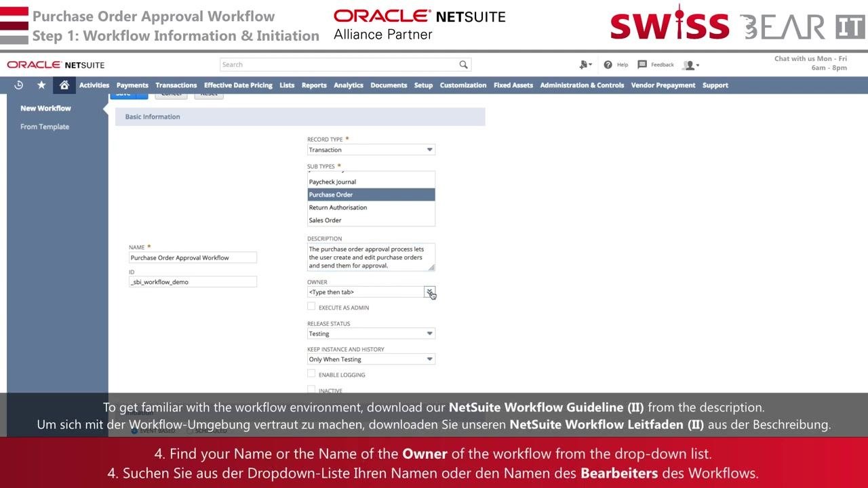Choose Sales Order in Sub Types list
Viewport: 868px width, 488px height.
(x=371, y=220)
